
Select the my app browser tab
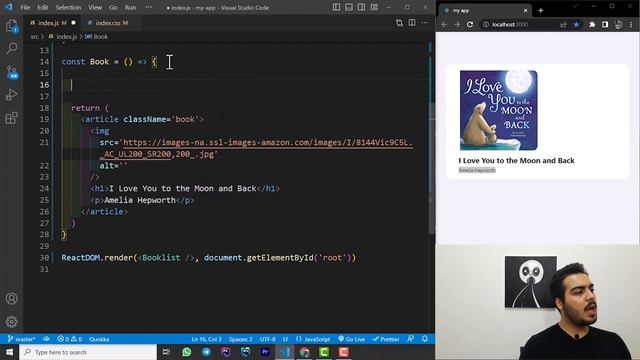click(x=485, y=11)
